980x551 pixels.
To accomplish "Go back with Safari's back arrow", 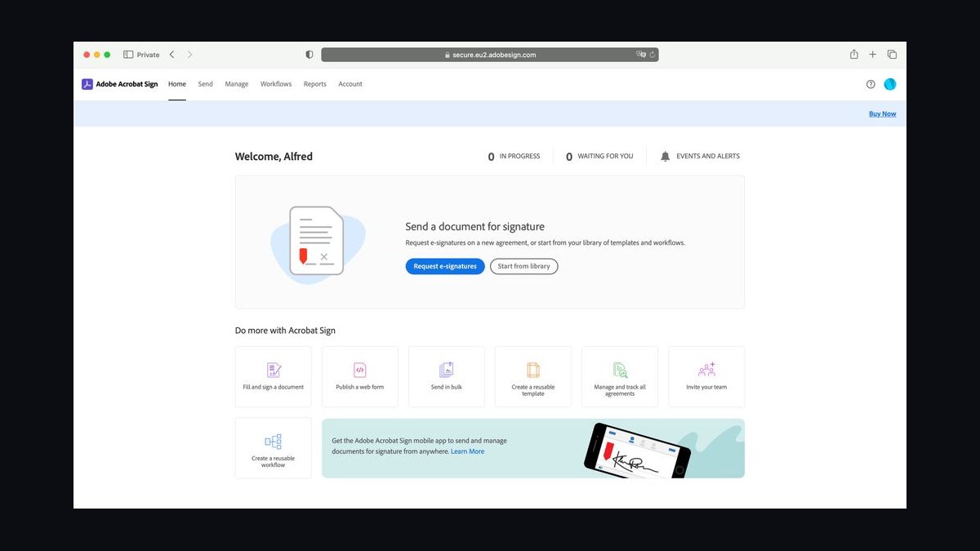I will [171, 55].
